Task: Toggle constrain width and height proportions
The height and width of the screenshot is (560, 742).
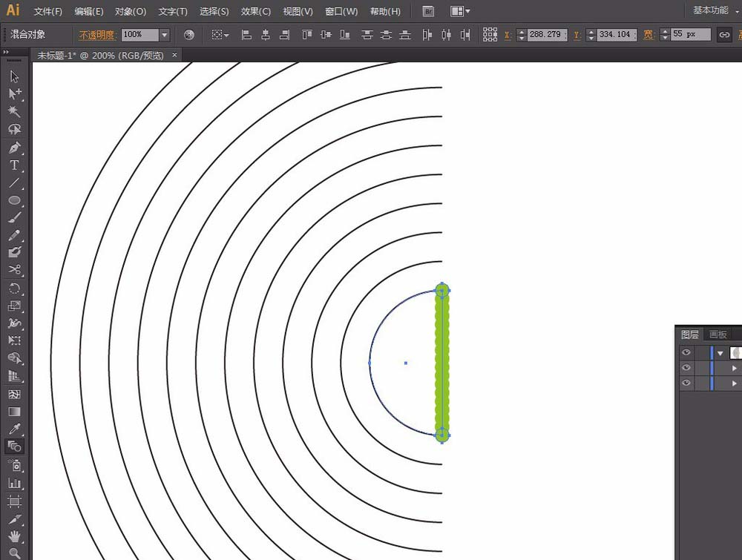Action: point(724,35)
